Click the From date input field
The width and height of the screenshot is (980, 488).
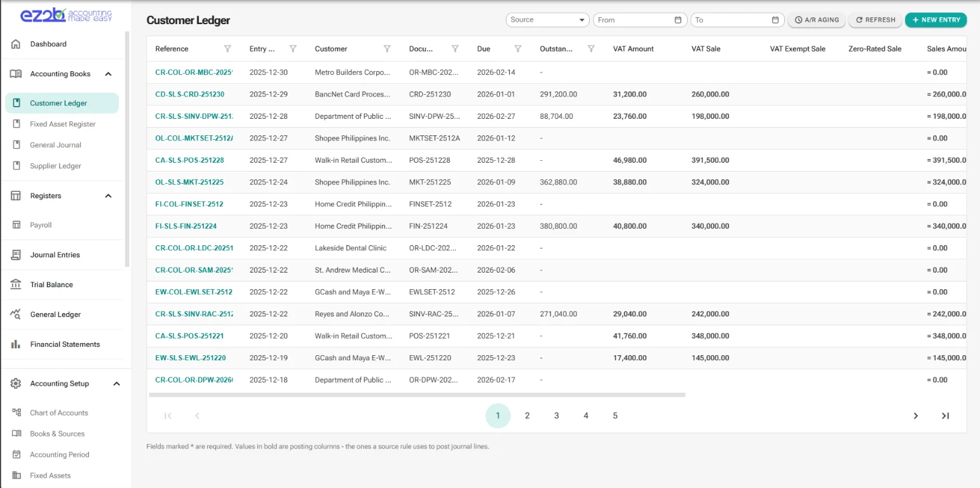tap(640, 20)
